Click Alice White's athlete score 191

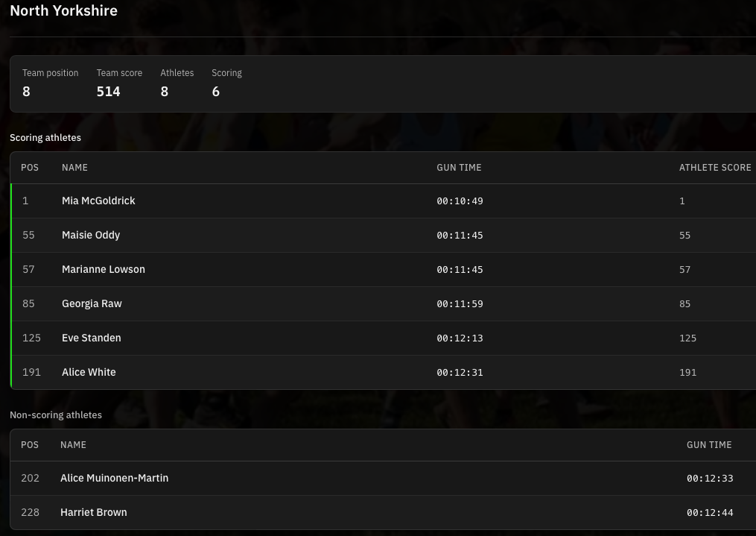[x=687, y=373]
